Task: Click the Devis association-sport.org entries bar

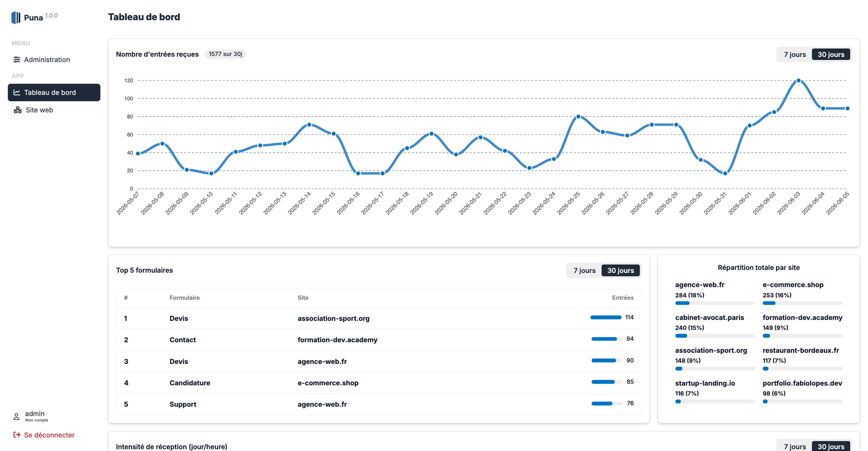Action: (605, 317)
